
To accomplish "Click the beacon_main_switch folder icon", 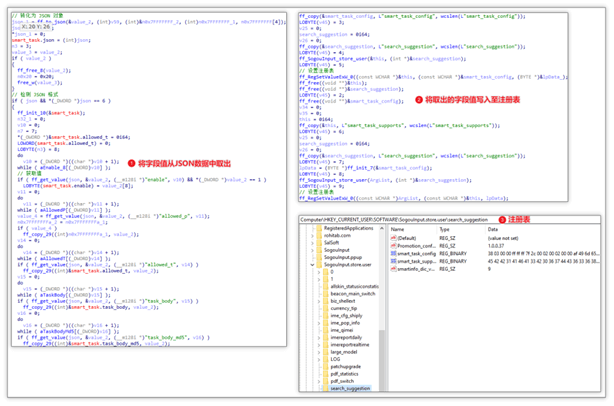I will click(326, 294).
